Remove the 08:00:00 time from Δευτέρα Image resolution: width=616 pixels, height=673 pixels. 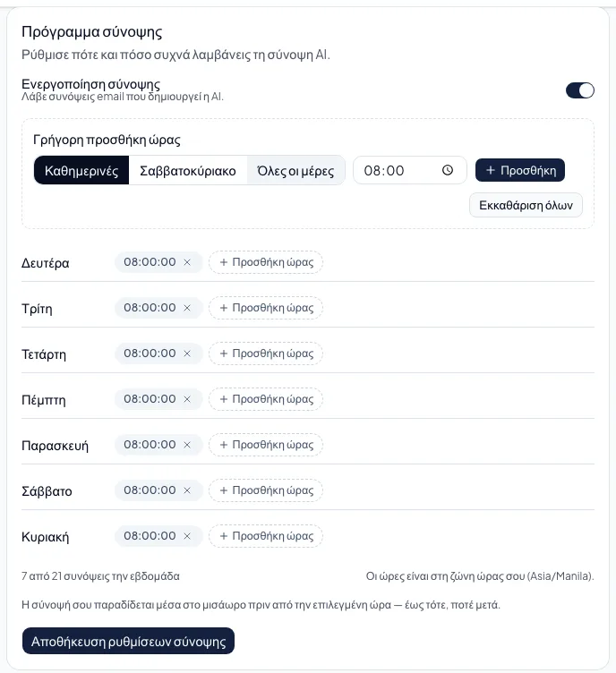[187, 262]
